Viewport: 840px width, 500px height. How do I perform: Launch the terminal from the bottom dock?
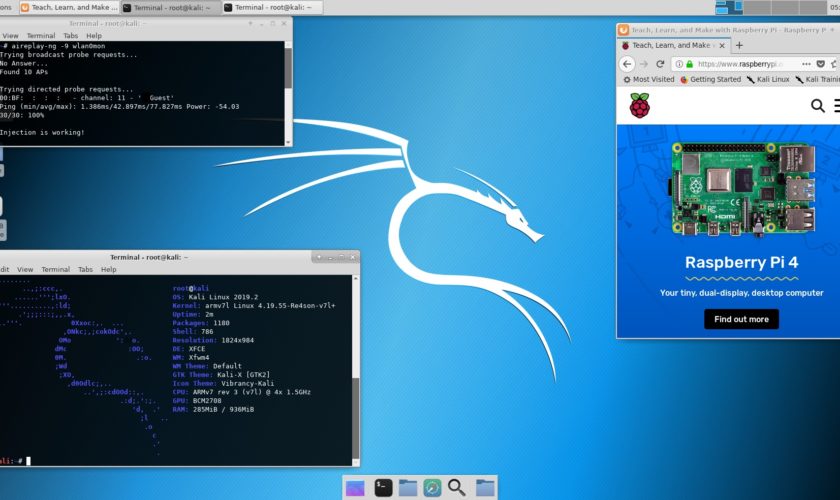point(383,487)
